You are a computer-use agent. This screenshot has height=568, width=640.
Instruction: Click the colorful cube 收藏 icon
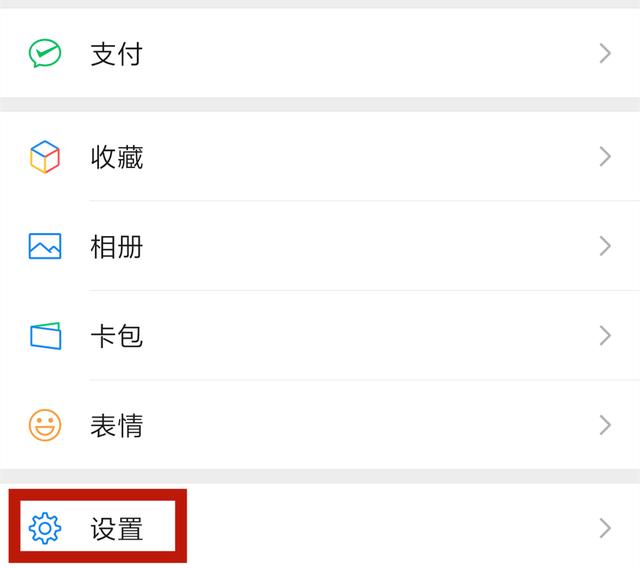click(45, 157)
